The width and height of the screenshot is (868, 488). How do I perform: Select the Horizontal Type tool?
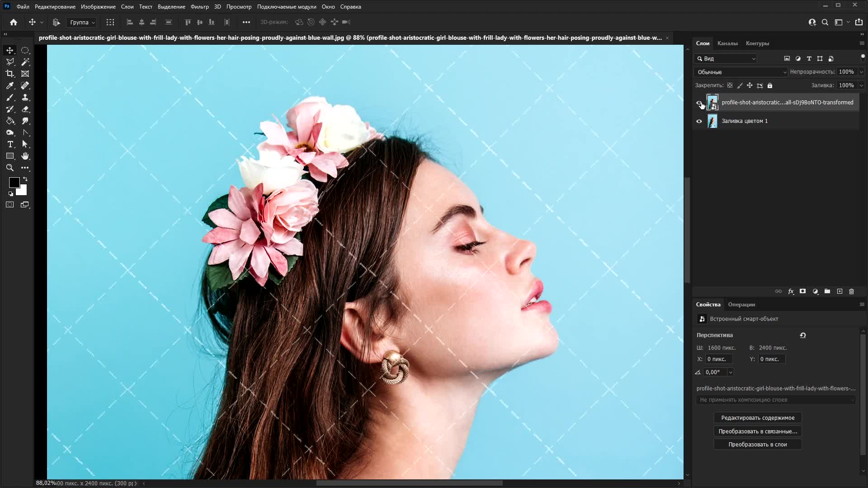pyautogui.click(x=10, y=144)
